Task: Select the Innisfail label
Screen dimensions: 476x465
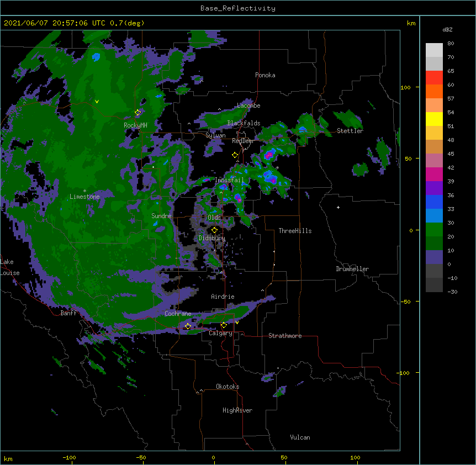Action: [229, 180]
